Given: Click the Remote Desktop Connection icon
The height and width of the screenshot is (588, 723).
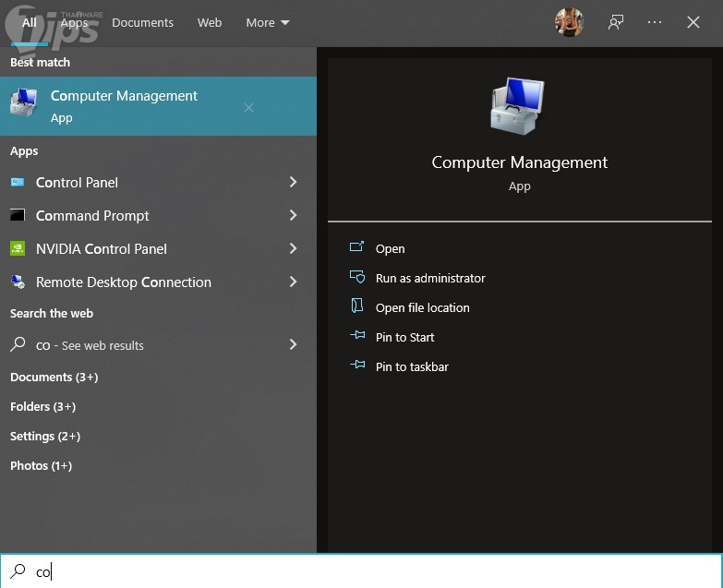Looking at the screenshot, I should point(18,282).
